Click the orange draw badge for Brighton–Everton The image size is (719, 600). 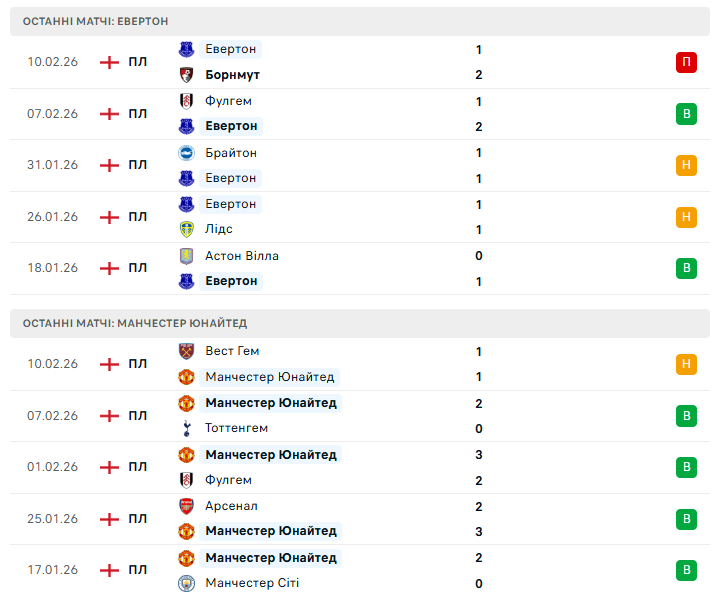(686, 165)
